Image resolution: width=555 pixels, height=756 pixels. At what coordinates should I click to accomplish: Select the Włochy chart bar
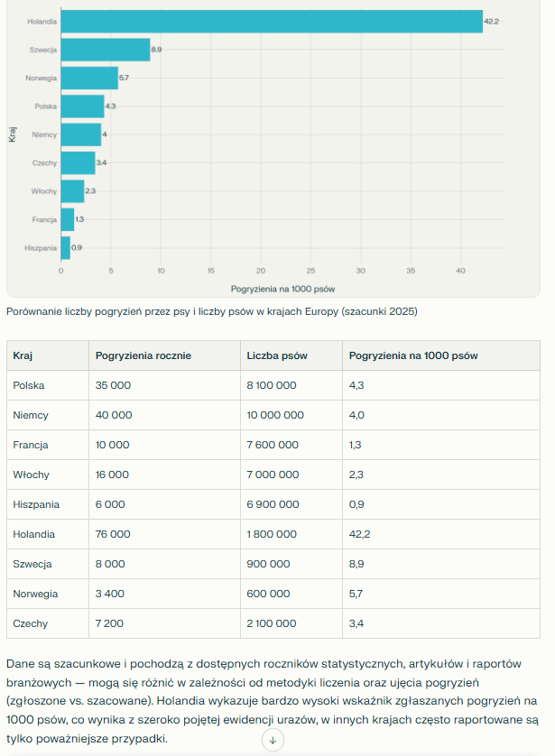click(x=72, y=191)
